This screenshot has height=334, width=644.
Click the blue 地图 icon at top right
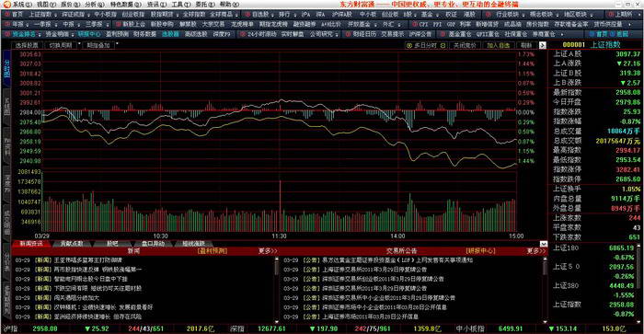click(613, 34)
